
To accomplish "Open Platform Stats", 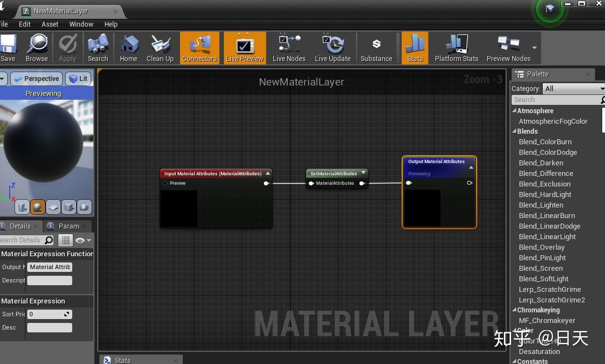I will click(x=456, y=48).
